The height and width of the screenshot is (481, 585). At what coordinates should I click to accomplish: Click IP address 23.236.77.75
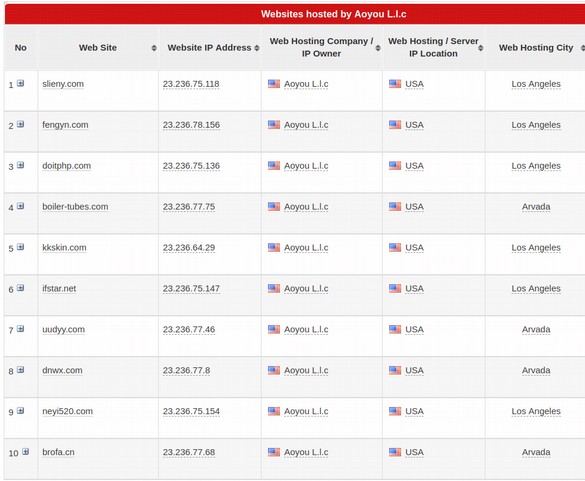pyautogui.click(x=189, y=207)
